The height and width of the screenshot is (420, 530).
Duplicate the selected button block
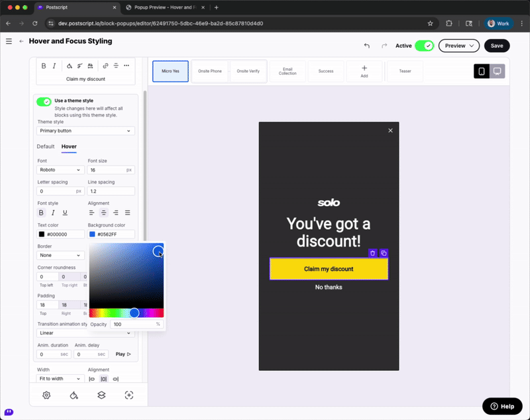384,253
